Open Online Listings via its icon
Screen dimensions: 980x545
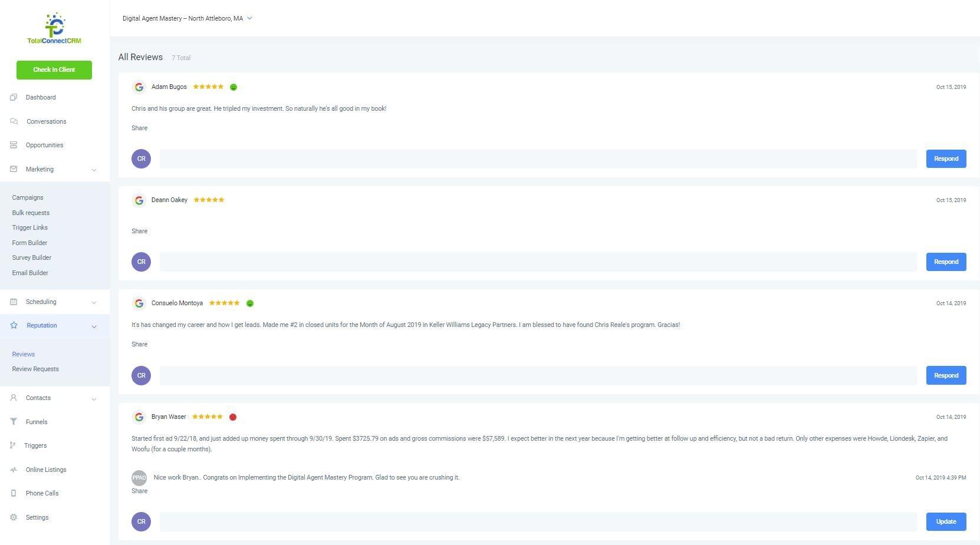coord(14,470)
